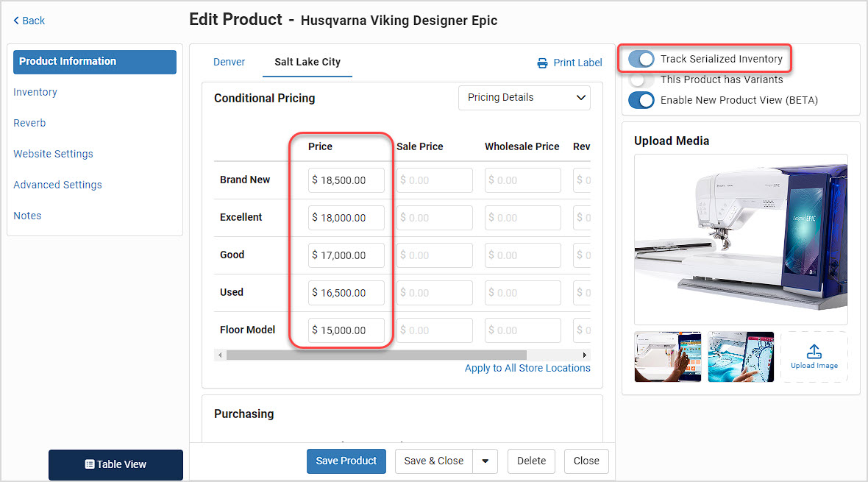
Task: Click the Close button
Action: pyautogui.click(x=586, y=461)
